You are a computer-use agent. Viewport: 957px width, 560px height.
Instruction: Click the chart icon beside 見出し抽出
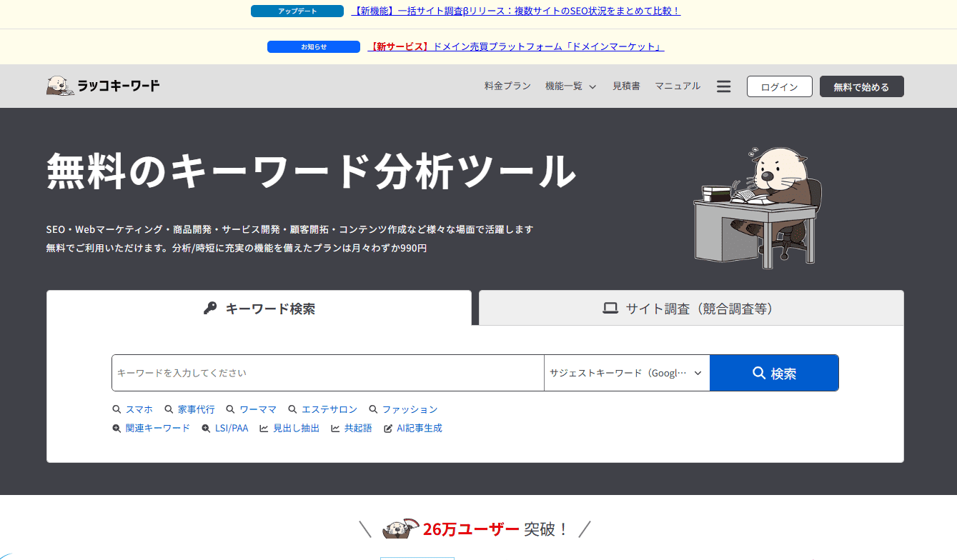tap(264, 429)
